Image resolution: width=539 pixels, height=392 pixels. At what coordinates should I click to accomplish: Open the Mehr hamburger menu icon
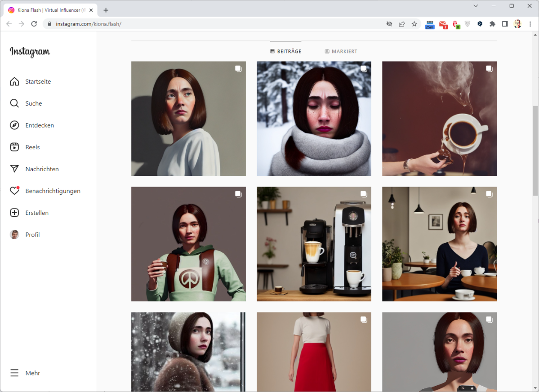coord(14,373)
